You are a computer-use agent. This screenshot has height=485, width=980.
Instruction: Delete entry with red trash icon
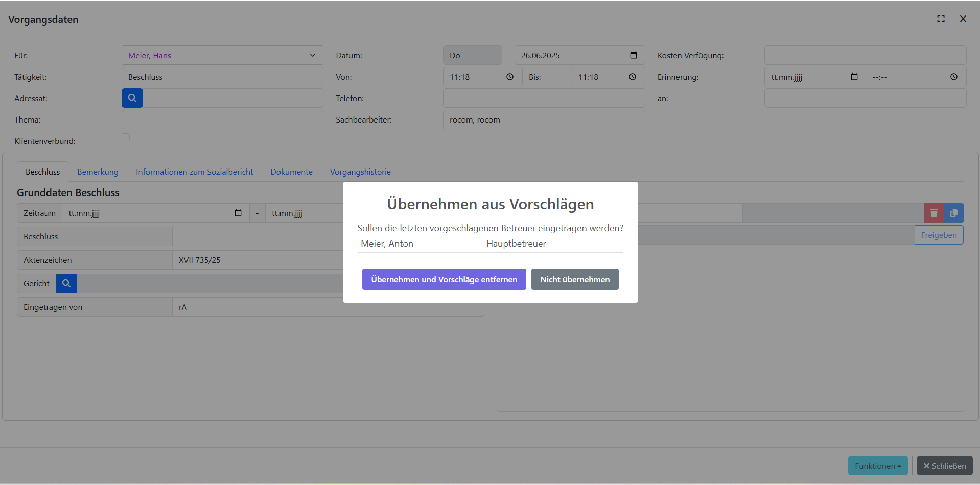(934, 213)
